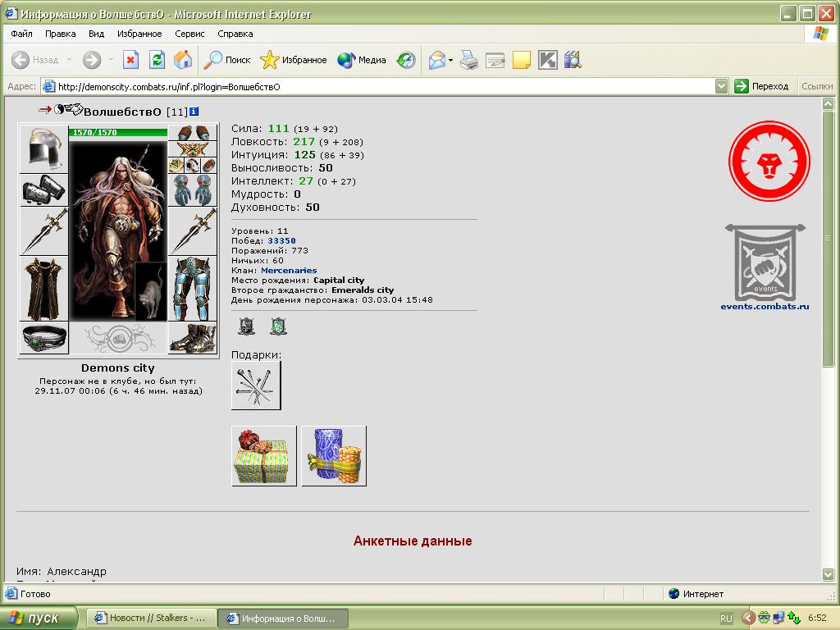
Task: Open the Файл menu
Action: 21,34
